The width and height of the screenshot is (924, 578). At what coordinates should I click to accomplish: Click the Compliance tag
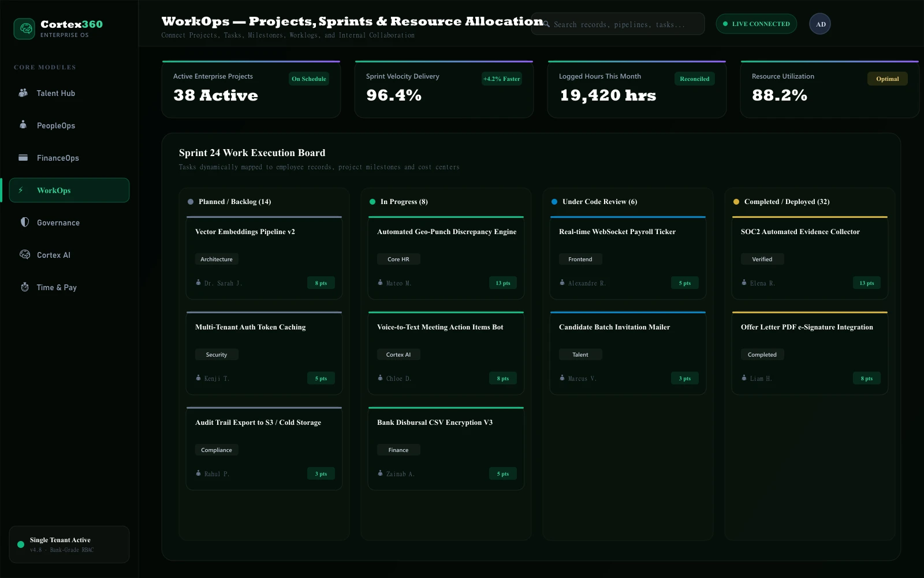217,450
